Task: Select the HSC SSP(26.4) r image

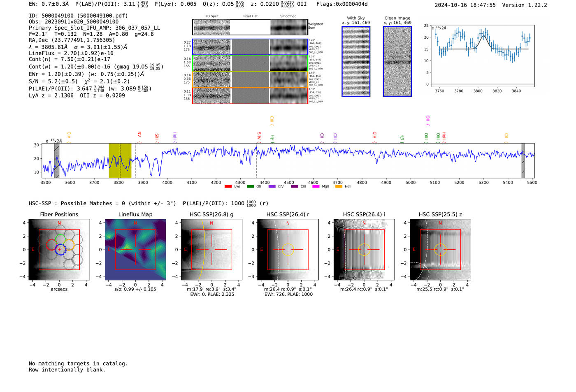Action: 288,250
